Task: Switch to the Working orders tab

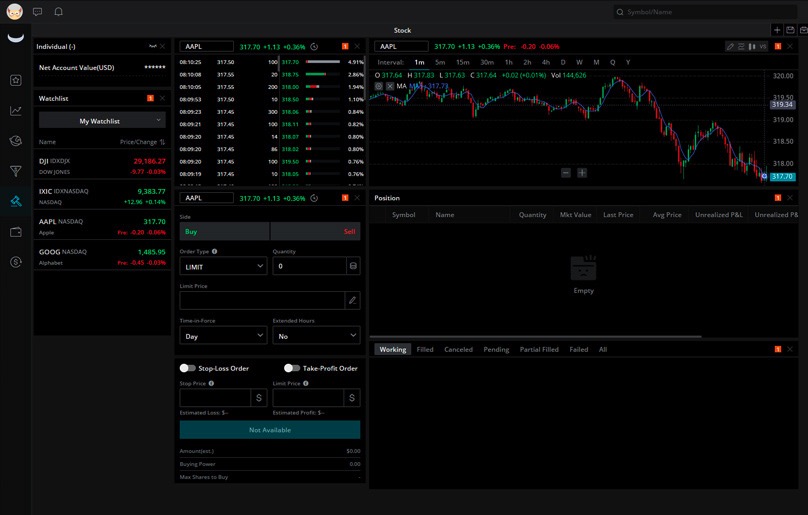Action: (393, 350)
